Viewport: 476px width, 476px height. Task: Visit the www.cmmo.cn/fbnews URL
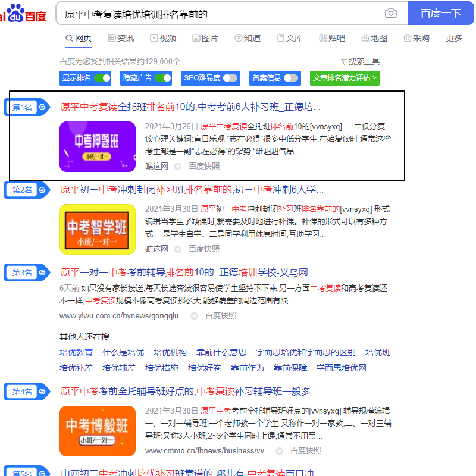[x=207, y=451]
